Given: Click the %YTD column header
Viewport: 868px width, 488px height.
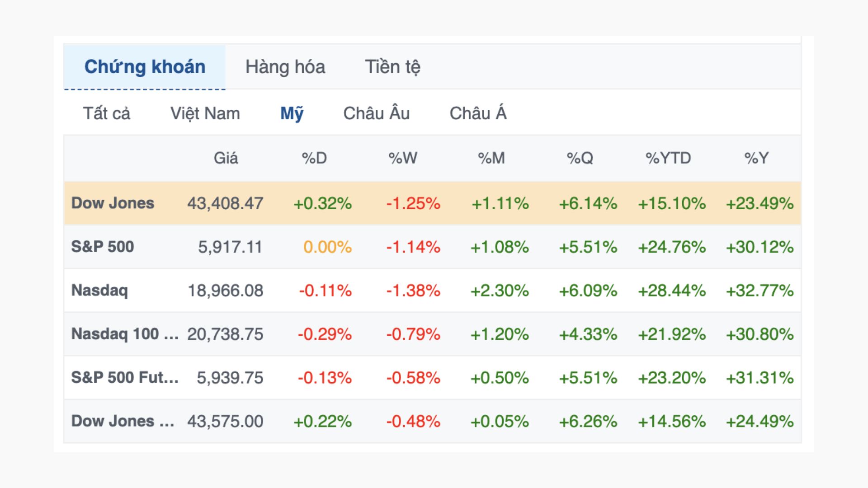Looking at the screenshot, I should click(x=668, y=158).
